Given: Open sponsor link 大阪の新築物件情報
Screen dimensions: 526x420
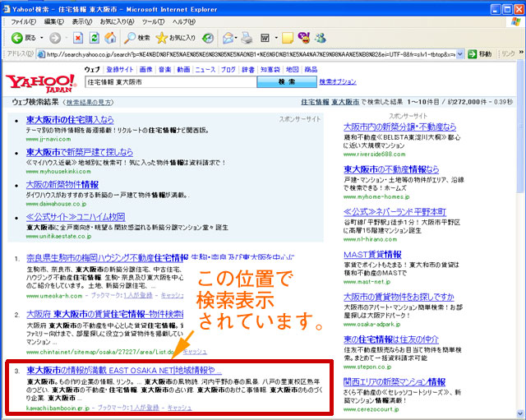Looking at the screenshot, I should point(62,185).
